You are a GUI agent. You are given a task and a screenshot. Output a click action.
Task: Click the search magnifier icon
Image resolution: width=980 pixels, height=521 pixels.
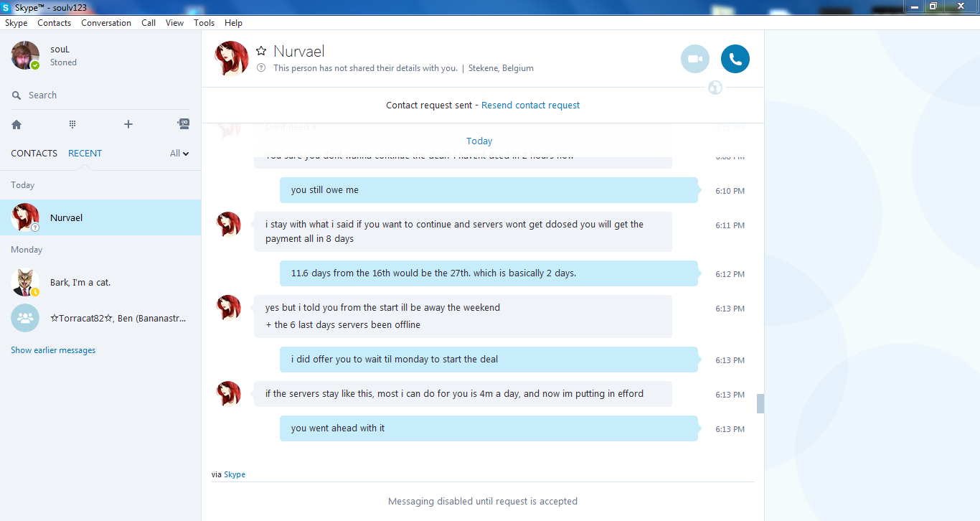coord(17,95)
